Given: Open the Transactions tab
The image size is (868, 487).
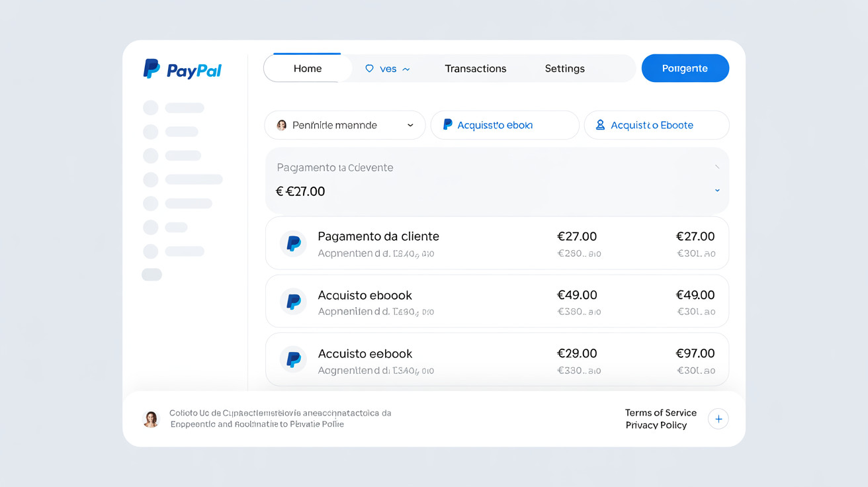Looking at the screenshot, I should coord(476,69).
